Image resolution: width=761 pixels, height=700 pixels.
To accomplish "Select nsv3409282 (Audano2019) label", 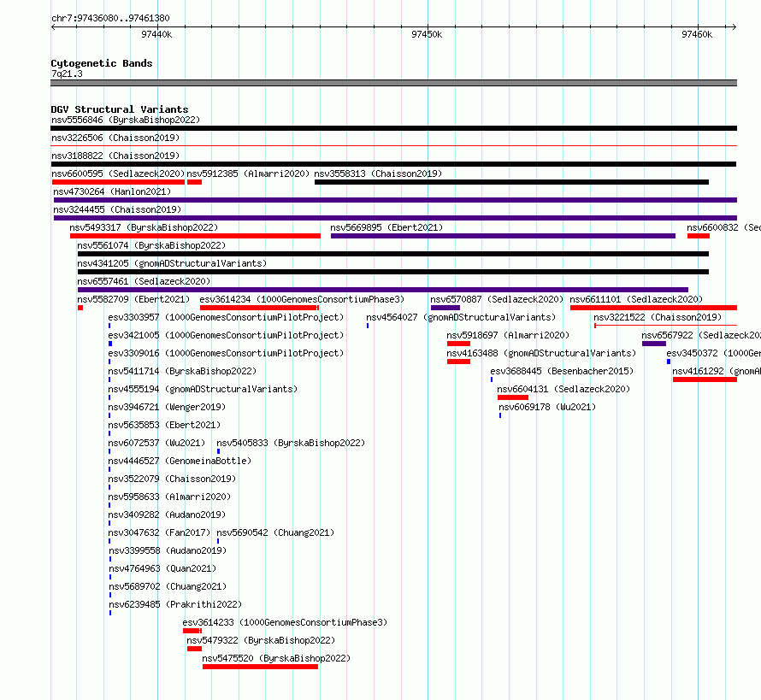I will (x=167, y=515).
